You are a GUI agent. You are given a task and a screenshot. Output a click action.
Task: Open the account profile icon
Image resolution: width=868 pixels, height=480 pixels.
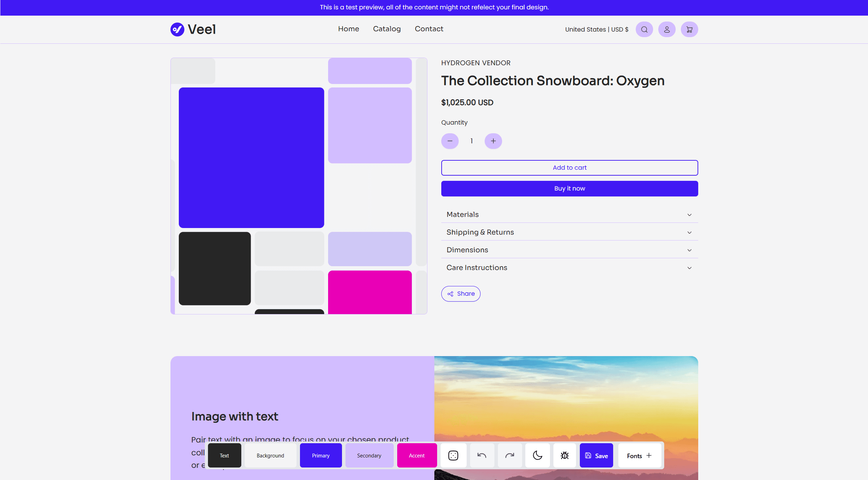tap(667, 30)
